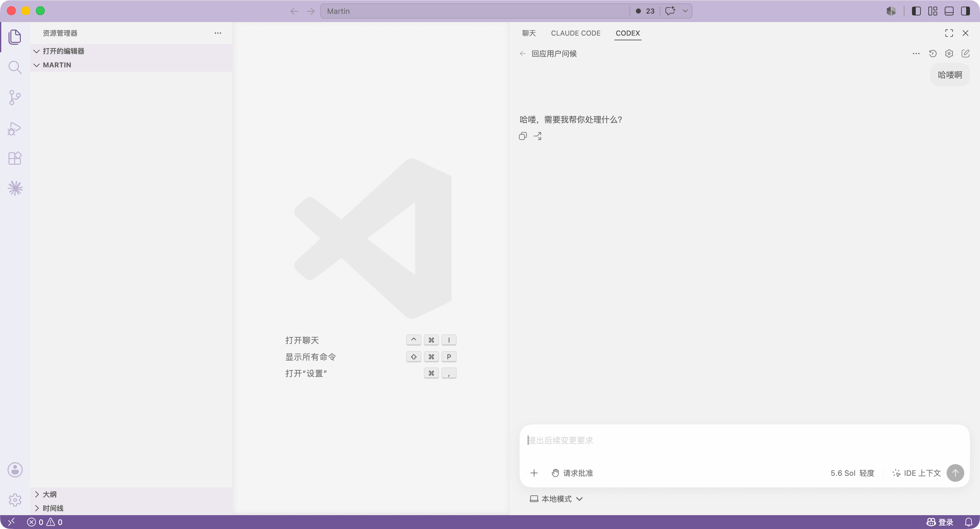
Task: Customize the editor layout
Action: pyautogui.click(x=932, y=11)
